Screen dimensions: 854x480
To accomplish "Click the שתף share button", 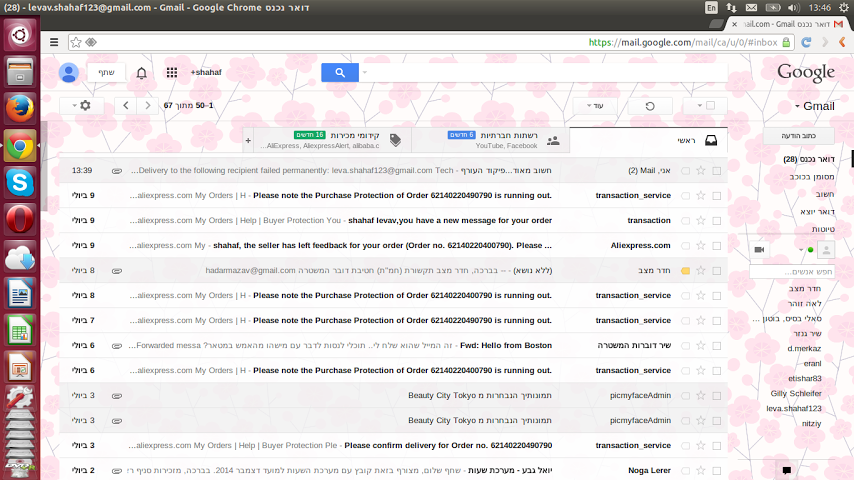I will tap(107, 72).
